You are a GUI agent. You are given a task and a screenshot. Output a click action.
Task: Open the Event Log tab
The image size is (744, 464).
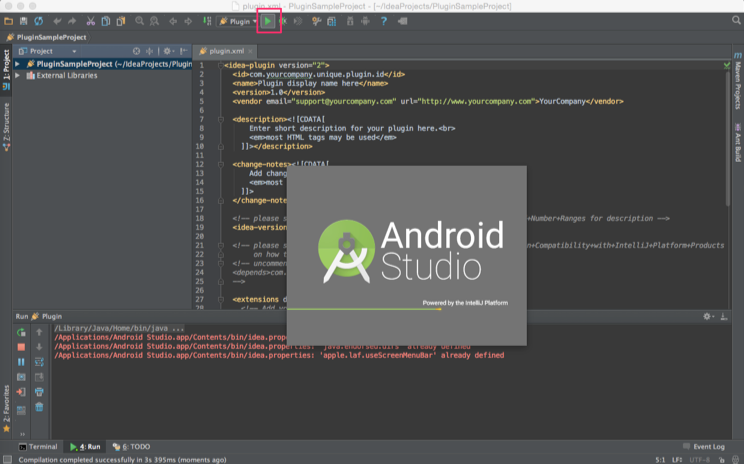point(704,447)
